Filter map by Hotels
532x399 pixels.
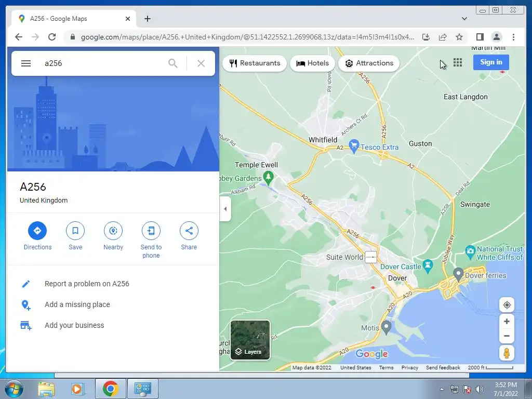coord(312,63)
